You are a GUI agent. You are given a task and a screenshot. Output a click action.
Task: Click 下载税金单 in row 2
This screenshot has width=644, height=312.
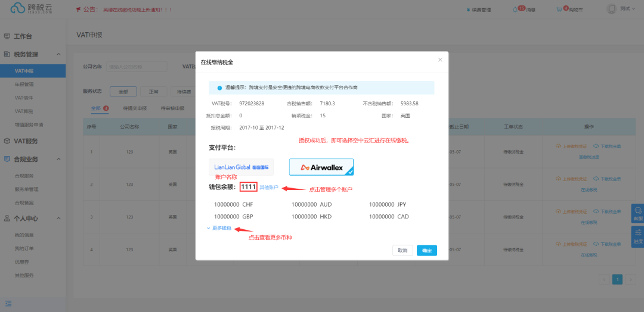coord(607,179)
